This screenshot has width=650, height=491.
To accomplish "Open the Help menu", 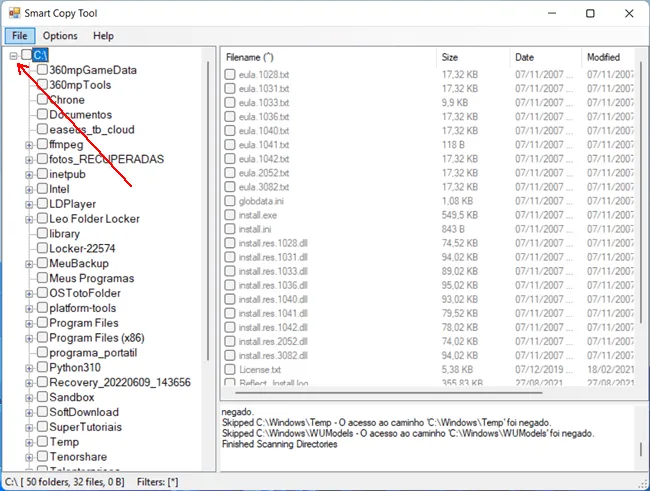I will click(x=103, y=36).
